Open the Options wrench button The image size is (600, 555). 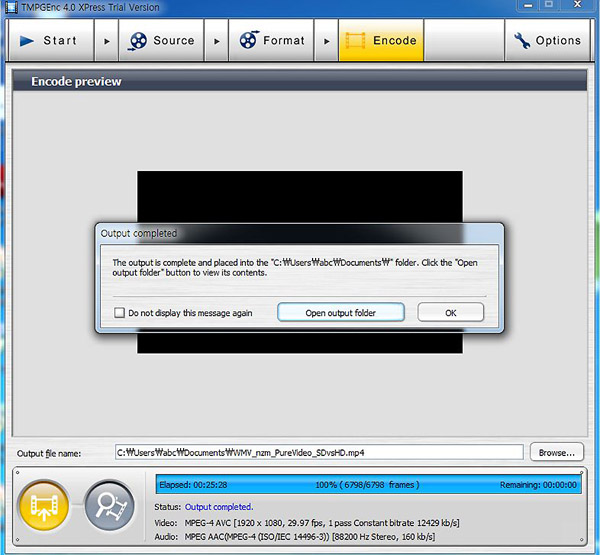pos(547,40)
